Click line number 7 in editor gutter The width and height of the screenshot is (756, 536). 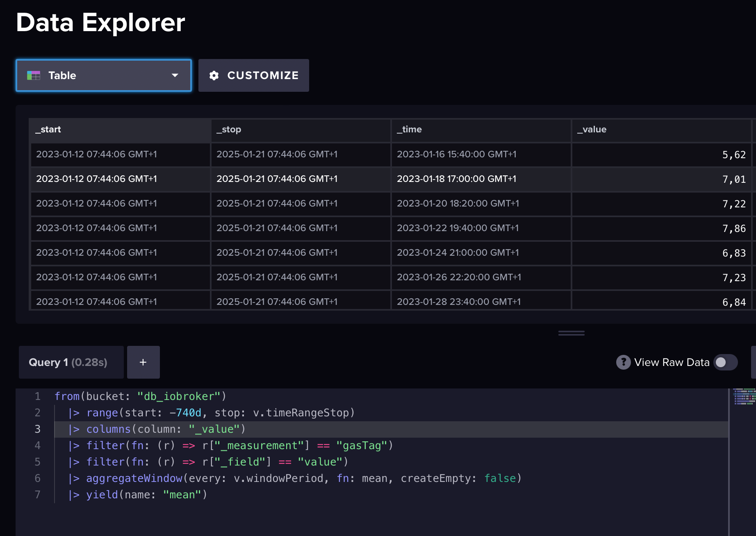pos(37,495)
